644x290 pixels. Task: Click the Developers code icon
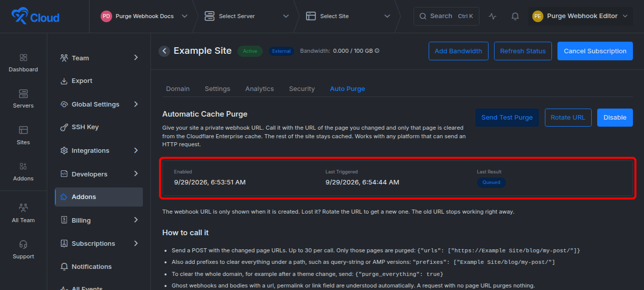point(64,174)
